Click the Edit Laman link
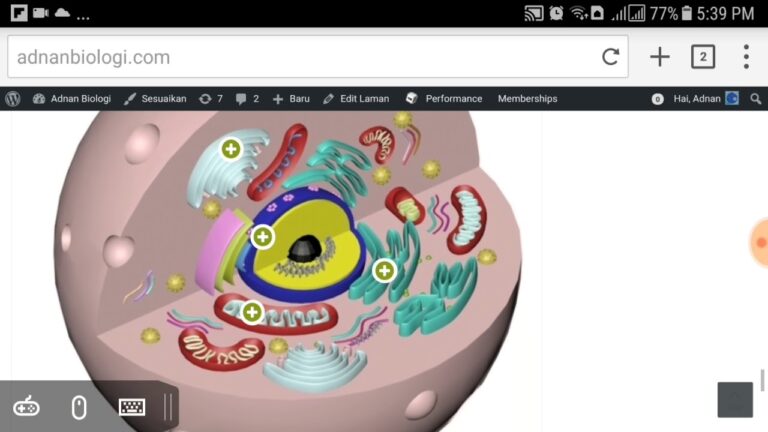The width and height of the screenshot is (768, 432). pos(356,99)
